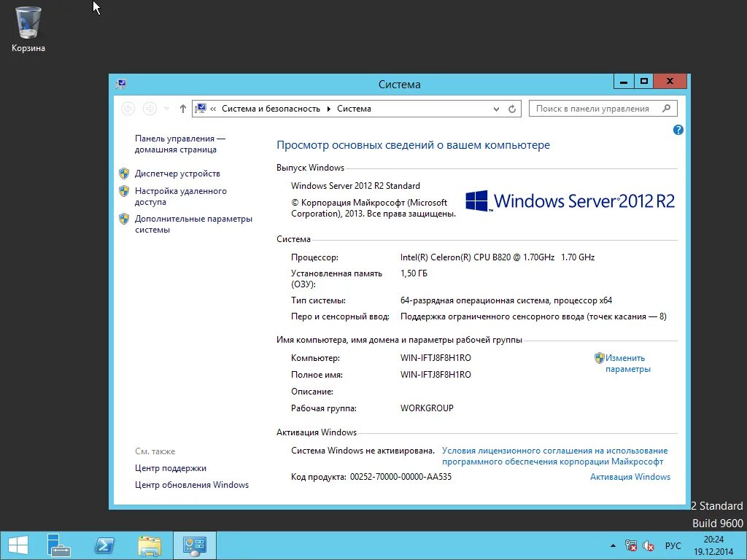Select the Control Panel taskbar icon
This screenshot has height=560, width=747.
pos(194,545)
